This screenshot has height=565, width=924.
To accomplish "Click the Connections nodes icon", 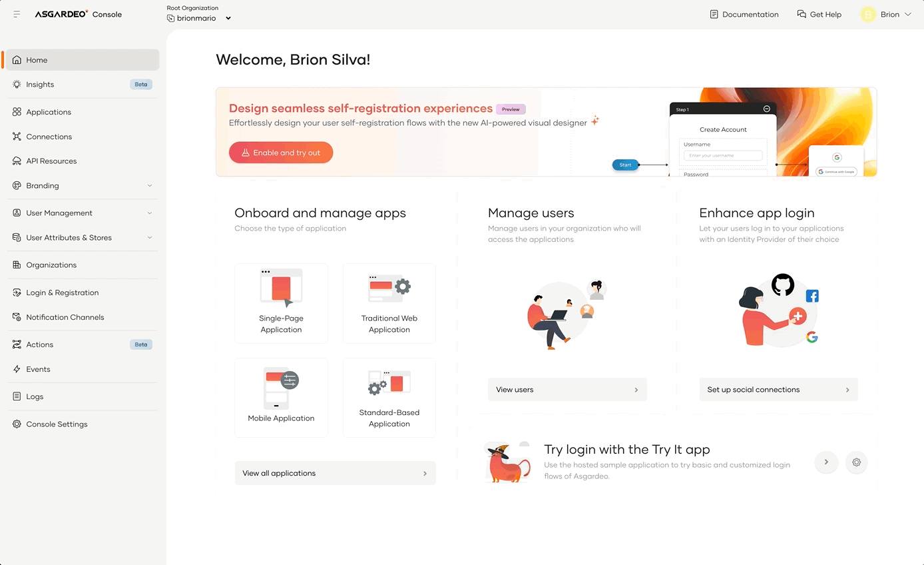I will point(17,137).
